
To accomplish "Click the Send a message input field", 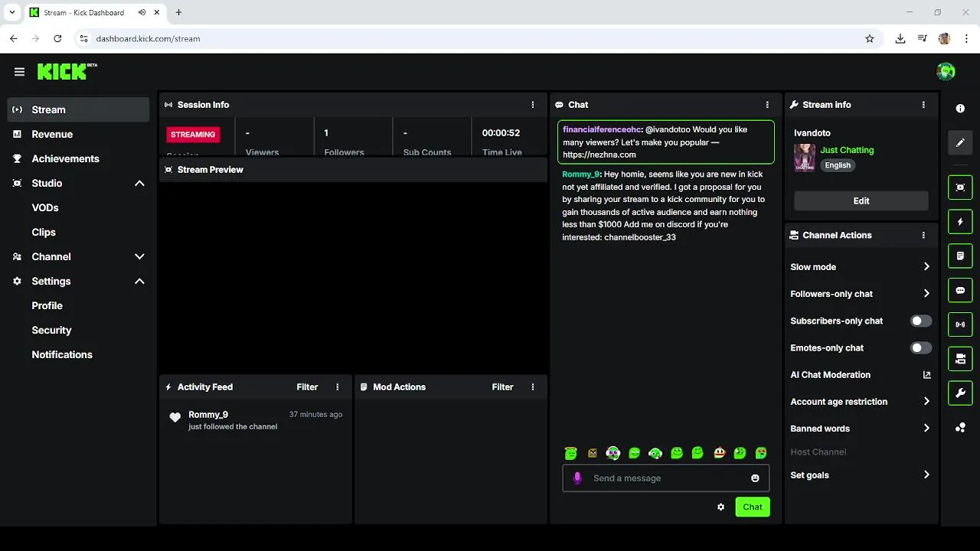I will 666,478.
